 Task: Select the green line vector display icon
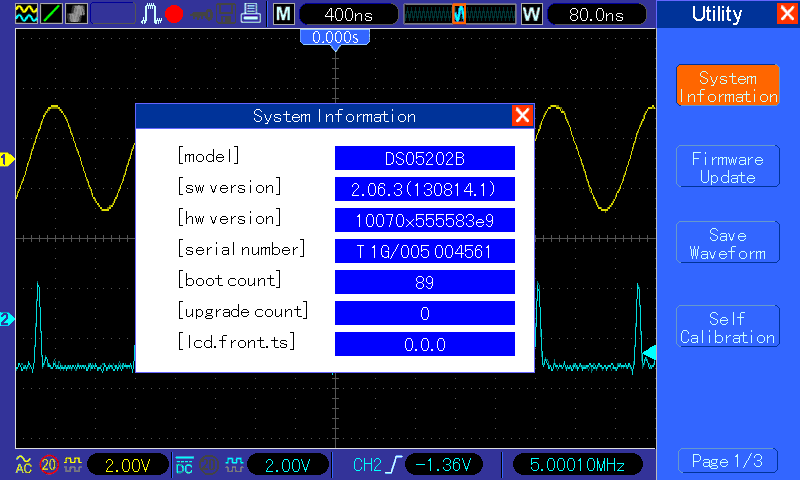point(52,14)
